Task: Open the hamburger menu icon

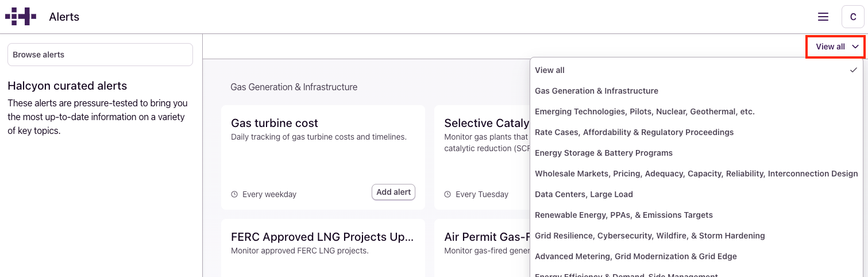Action: coord(823,17)
